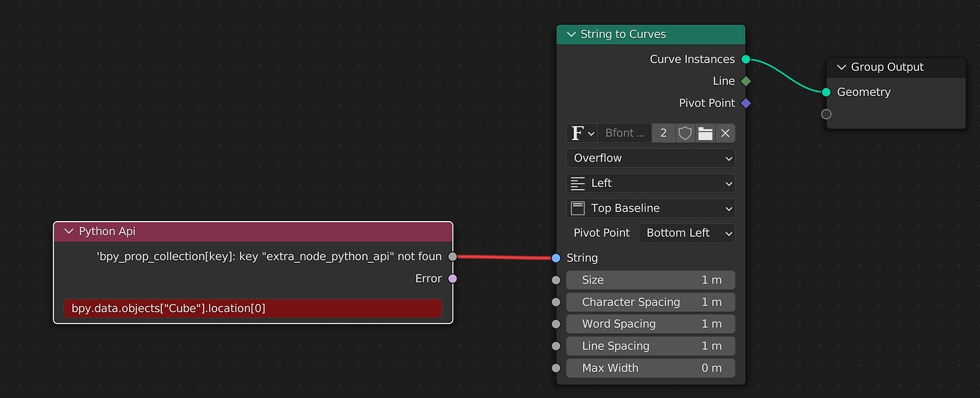Click the Word Spacing input socket
Viewport: 980px width, 398px height.
(x=556, y=324)
